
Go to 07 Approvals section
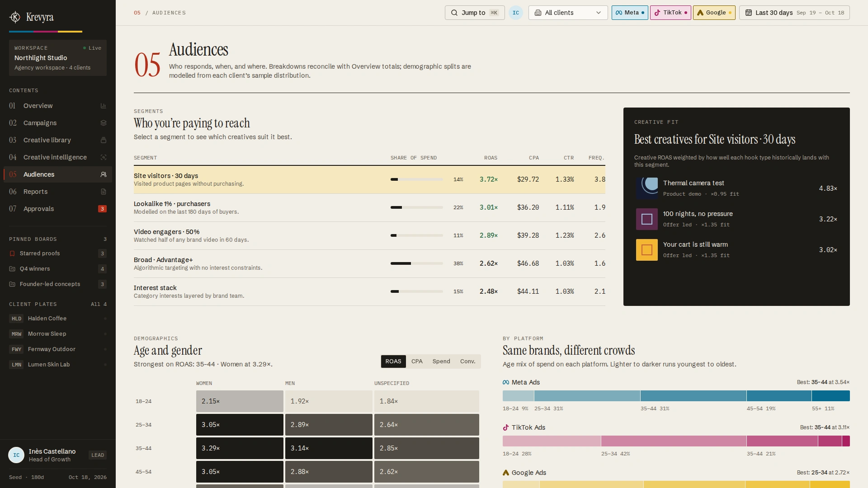[58, 209]
